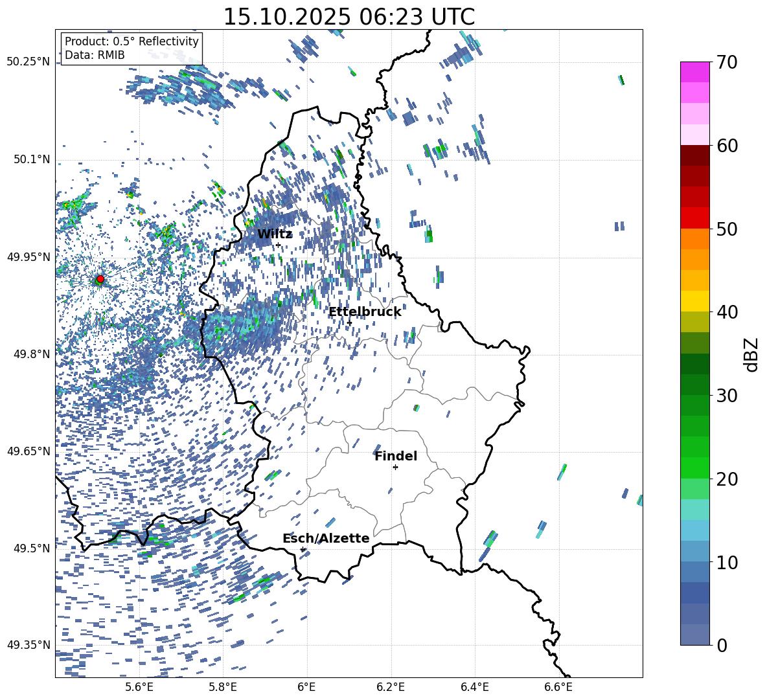This screenshot has height=700, width=767.
Task: Click the colorbar 70 tick label
Action: (727, 62)
